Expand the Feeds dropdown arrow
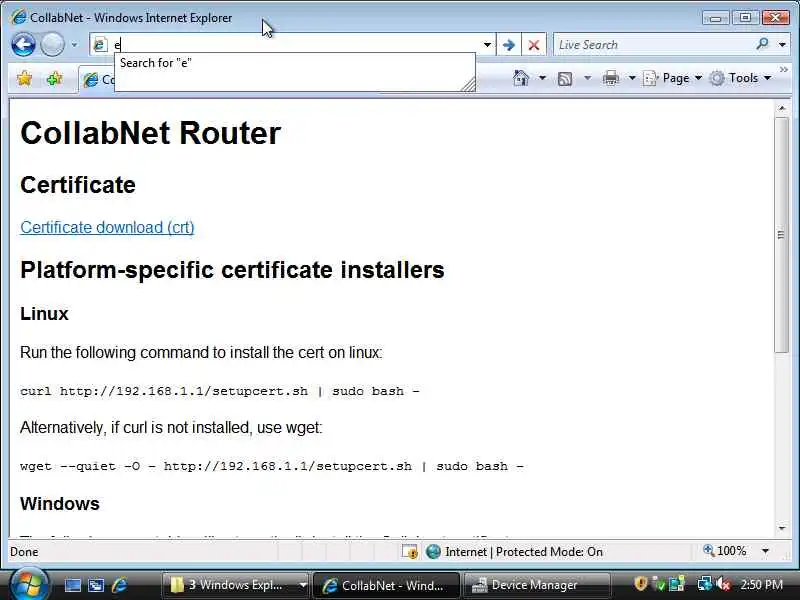 pos(587,78)
